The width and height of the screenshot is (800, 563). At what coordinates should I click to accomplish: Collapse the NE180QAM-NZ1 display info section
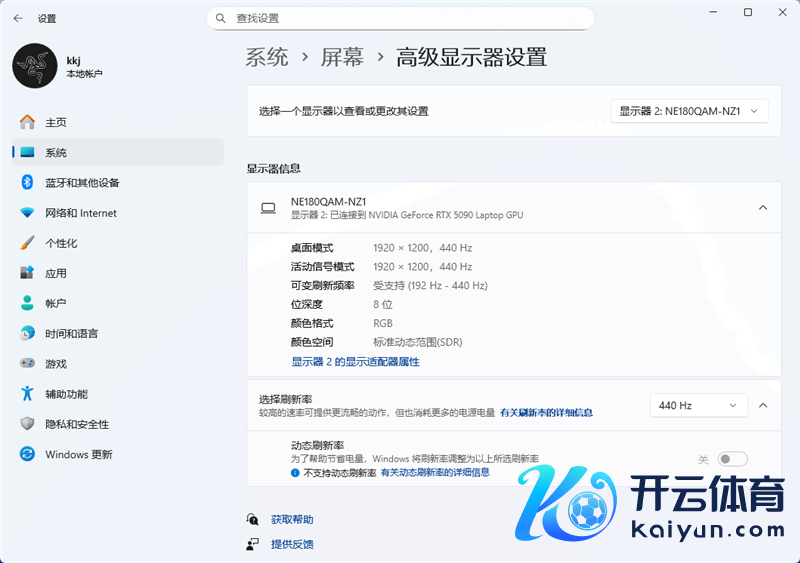[763, 208]
